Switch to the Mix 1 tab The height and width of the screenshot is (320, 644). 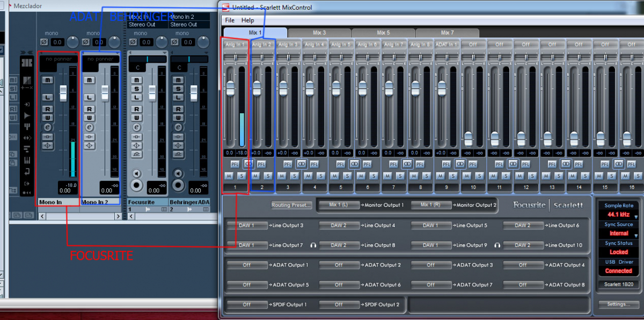point(255,33)
